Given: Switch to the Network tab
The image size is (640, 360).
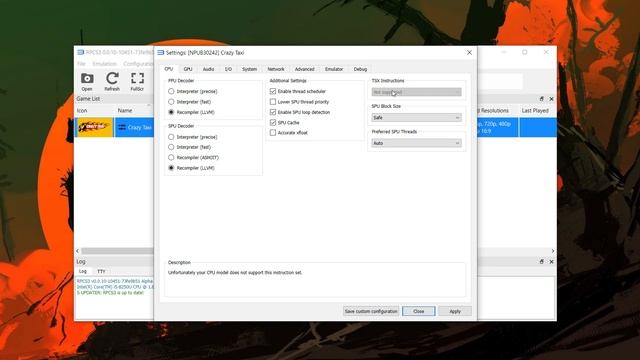Looking at the screenshot, I should [276, 69].
